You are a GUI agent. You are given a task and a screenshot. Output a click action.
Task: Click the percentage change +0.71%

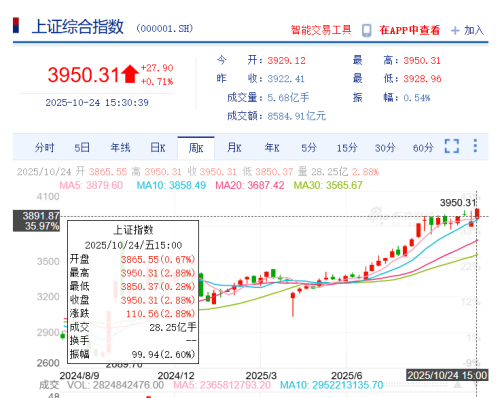[x=157, y=81]
